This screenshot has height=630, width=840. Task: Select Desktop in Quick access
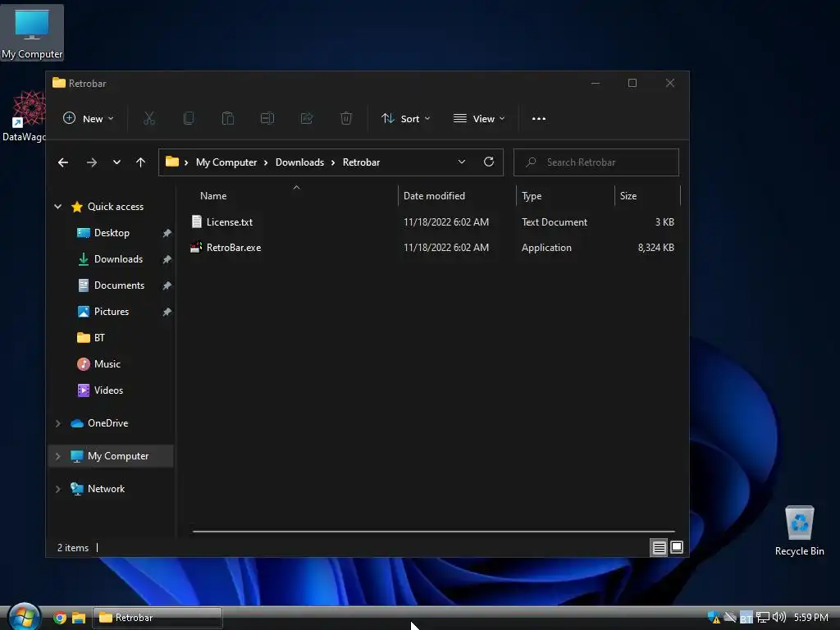(x=112, y=232)
